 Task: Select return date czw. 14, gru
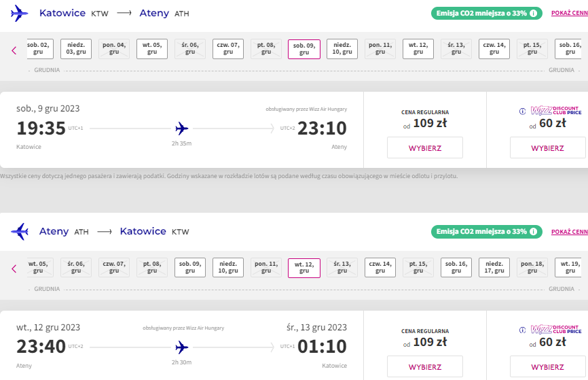tap(380, 267)
